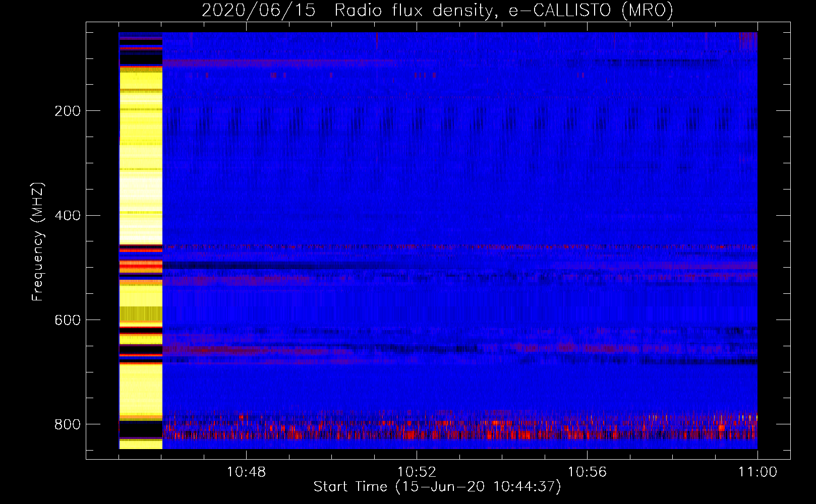The width and height of the screenshot is (816, 504).
Task: Click the 10:56 time axis label
Action: 587,472
